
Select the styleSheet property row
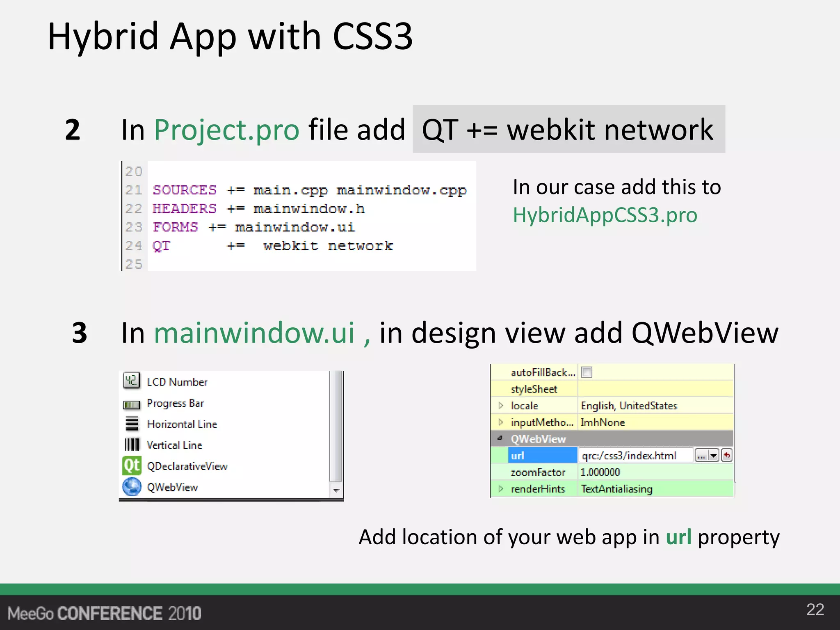pyautogui.click(x=534, y=389)
